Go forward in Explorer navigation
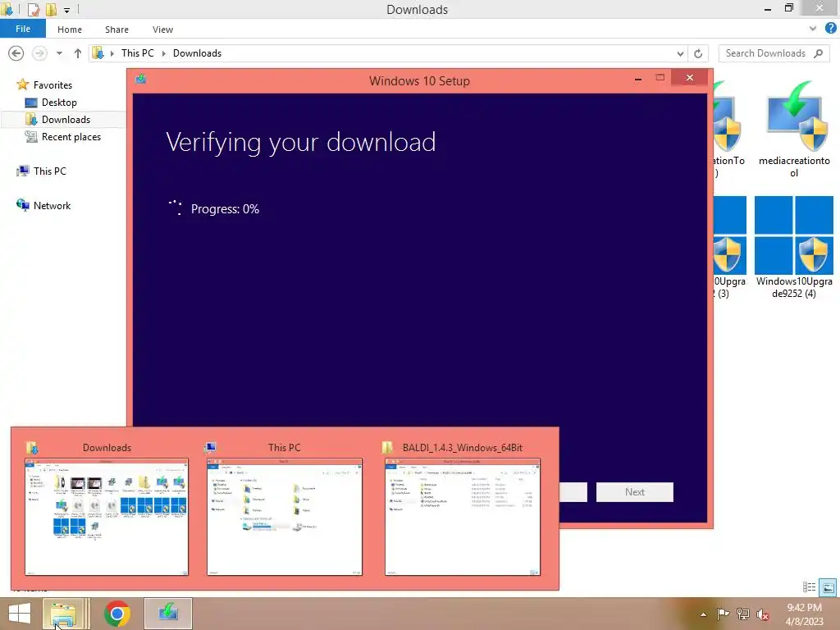 [x=39, y=53]
